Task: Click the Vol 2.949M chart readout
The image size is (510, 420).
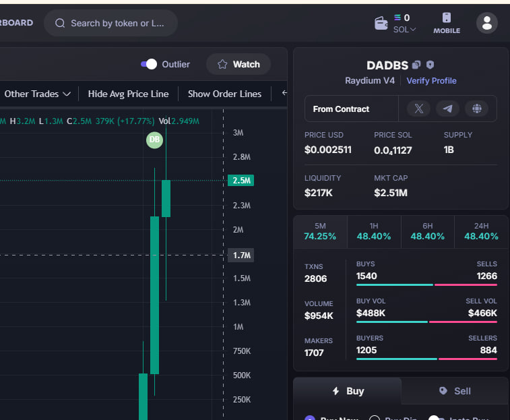Action: click(179, 121)
